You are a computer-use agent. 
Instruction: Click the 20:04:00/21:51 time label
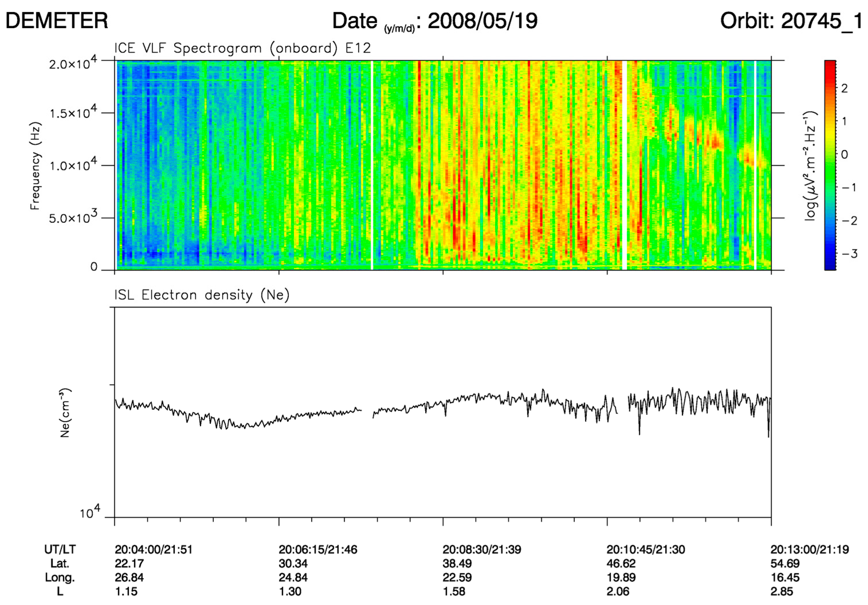click(154, 549)
